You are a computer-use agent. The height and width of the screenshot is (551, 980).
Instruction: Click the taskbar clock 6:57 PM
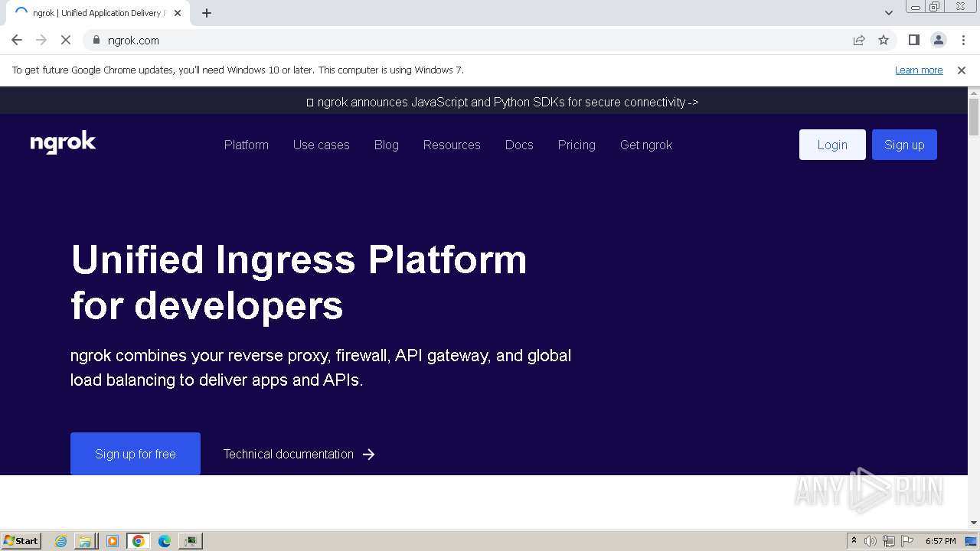[x=940, y=541]
